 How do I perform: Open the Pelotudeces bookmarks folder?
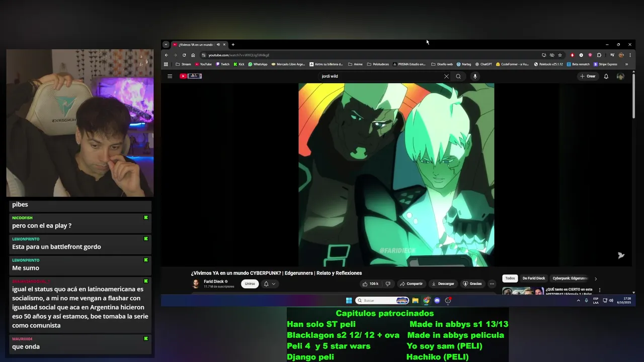378,64
